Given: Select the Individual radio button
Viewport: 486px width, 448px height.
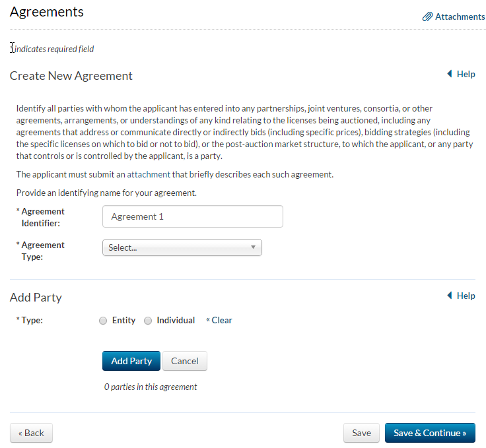Looking at the screenshot, I should (x=147, y=321).
